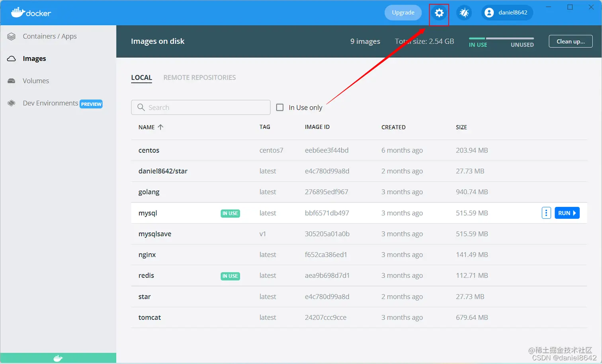
Task: Click image ID 305205a01a0b
Action: [327, 234]
